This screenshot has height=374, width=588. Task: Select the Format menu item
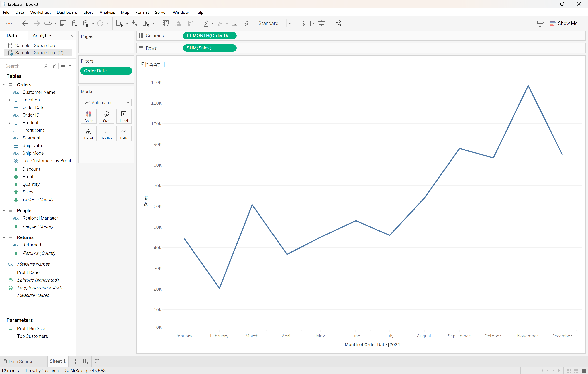142,12
